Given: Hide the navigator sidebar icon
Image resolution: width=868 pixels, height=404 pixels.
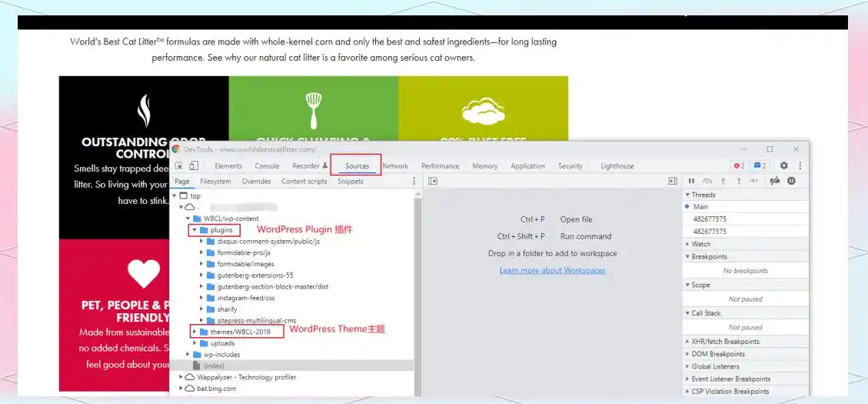Looking at the screenshot, I should click(x=433, y=181).
